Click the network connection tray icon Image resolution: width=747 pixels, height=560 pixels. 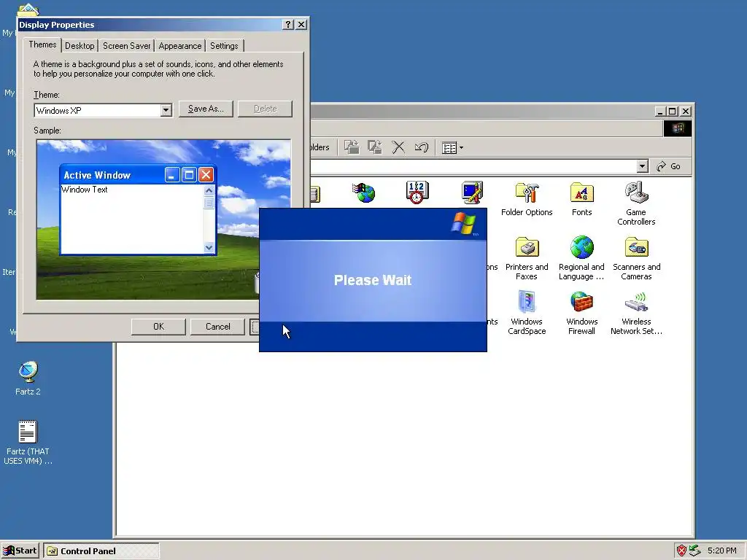(695, 551)
